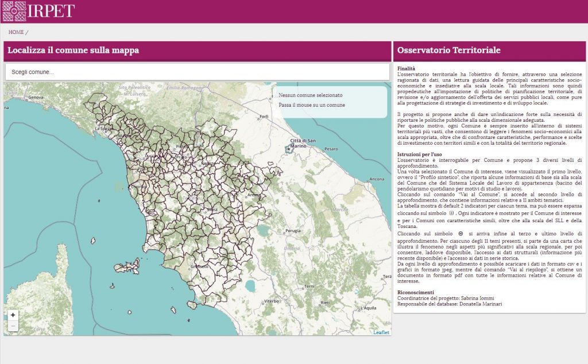Screen dimensions: 588x364
Task: Go to the HOME breadcrumb link
Action: (16, 32)
